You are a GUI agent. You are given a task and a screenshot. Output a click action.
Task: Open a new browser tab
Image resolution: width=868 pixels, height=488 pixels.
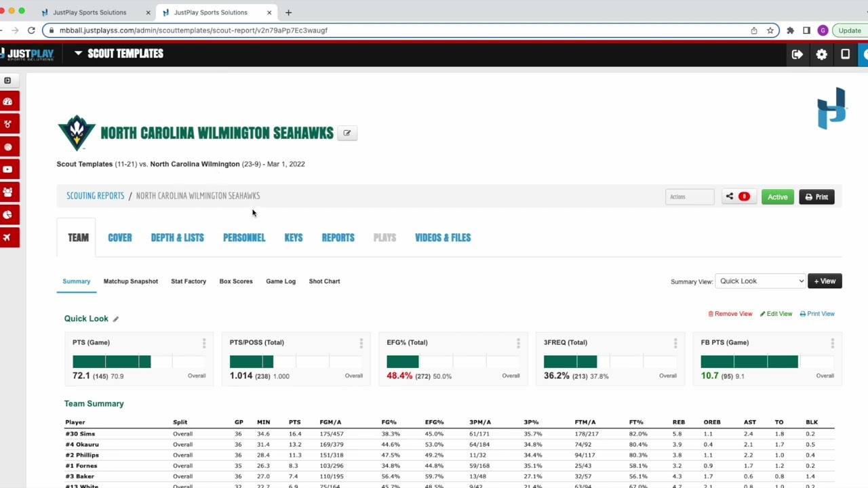click(x=288, y=12)
